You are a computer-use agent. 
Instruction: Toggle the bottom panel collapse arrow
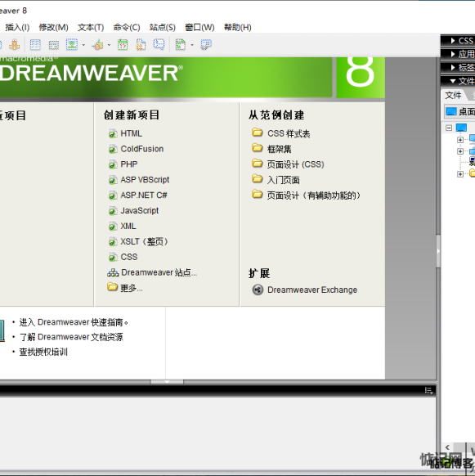click(167, 382)
